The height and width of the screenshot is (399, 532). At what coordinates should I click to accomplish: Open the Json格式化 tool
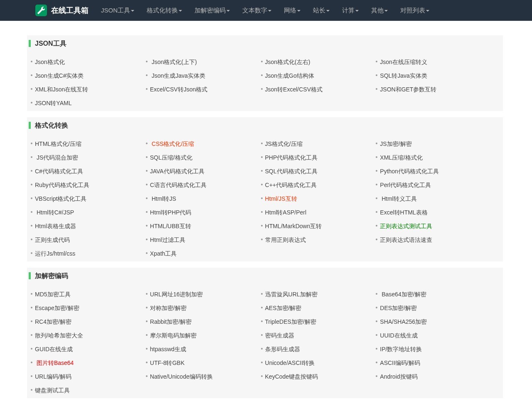click(50, 62)
